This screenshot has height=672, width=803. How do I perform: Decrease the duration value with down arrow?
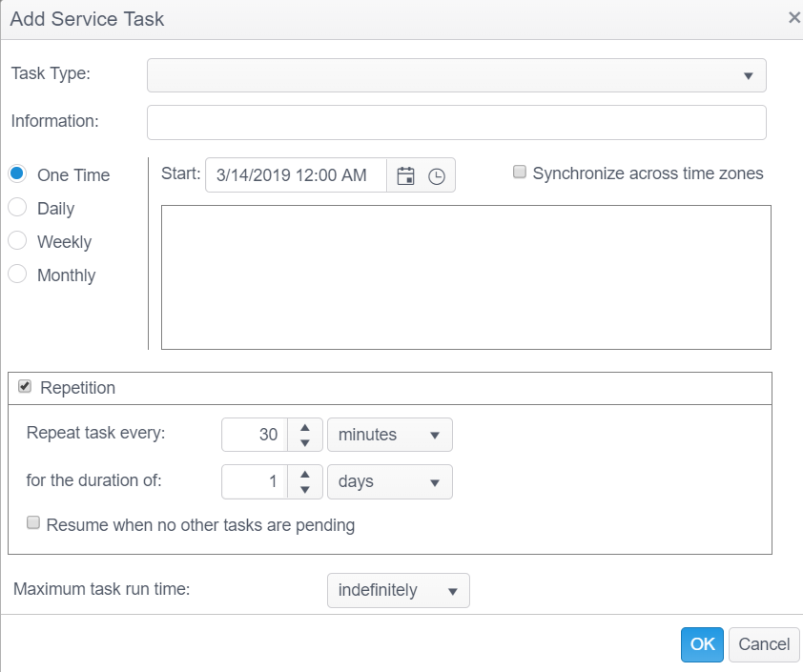[305, 490]
